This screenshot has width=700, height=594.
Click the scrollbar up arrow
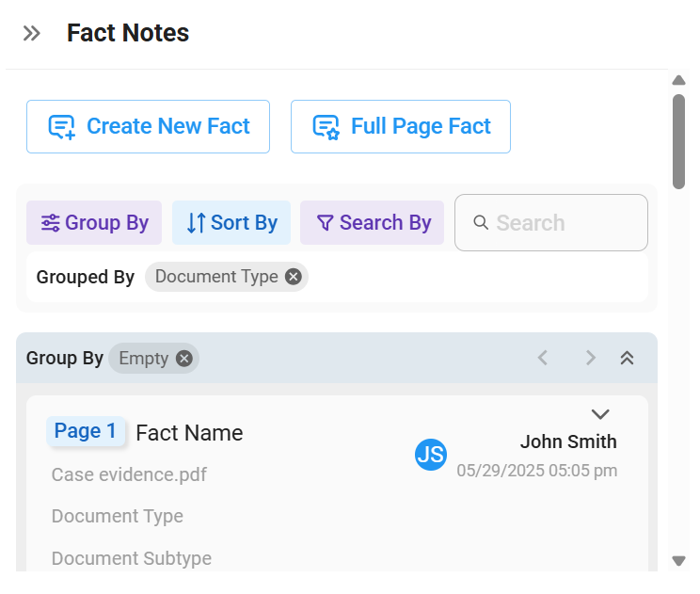[678, 80]
